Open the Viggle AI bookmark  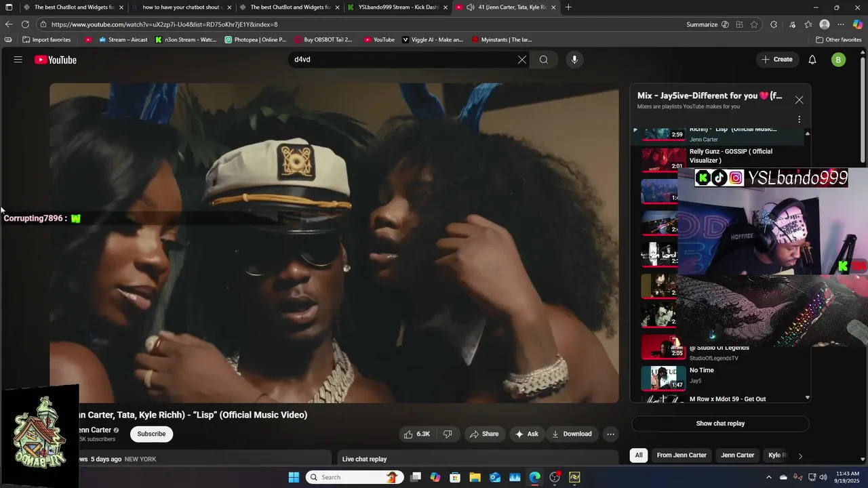click(x=433, y=39)
